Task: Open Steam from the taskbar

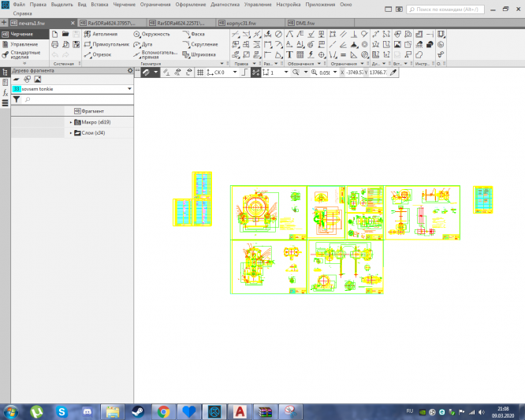Action: click(138, 412)
